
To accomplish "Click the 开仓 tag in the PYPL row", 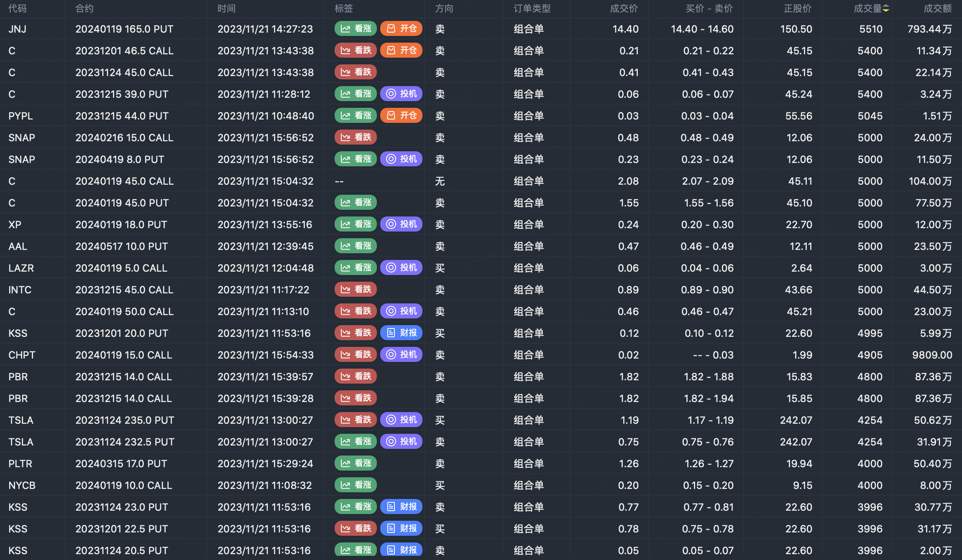I will pos(401,116).
